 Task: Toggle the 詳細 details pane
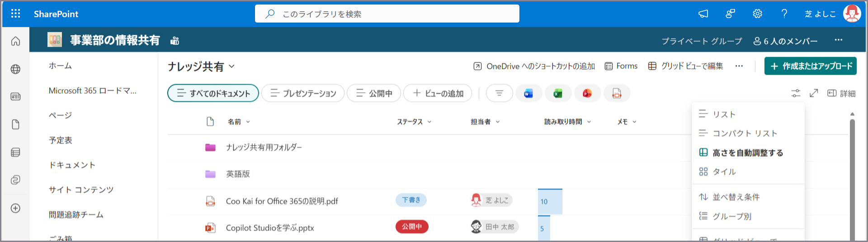coord(841,93)
